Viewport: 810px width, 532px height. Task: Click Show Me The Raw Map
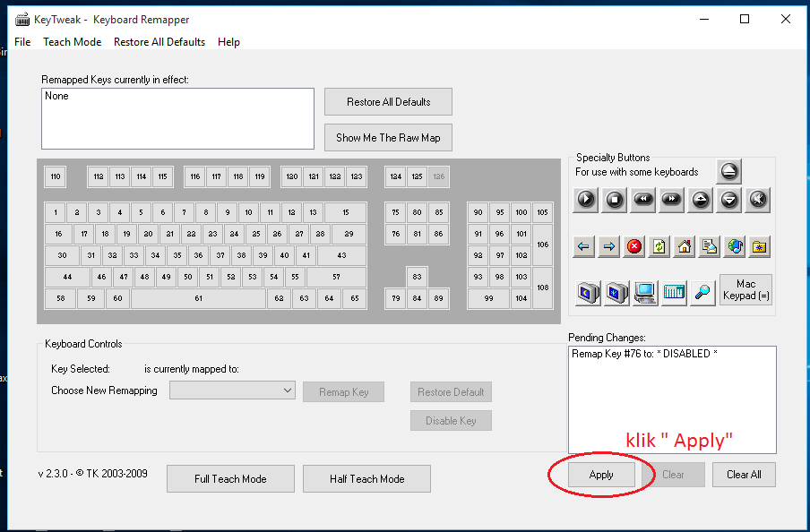pyautogui.click(x=389, y=137)
